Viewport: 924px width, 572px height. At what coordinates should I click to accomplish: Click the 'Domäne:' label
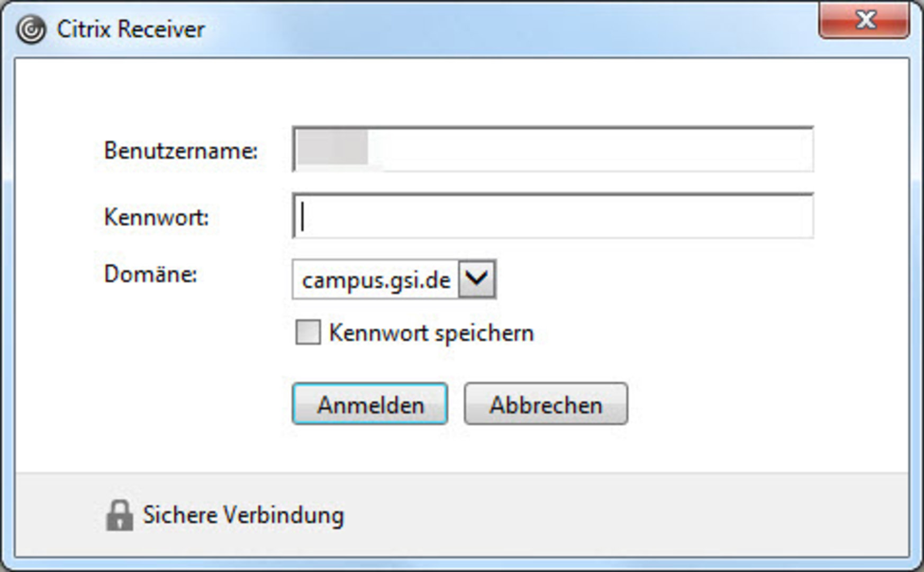click(151, 274)
